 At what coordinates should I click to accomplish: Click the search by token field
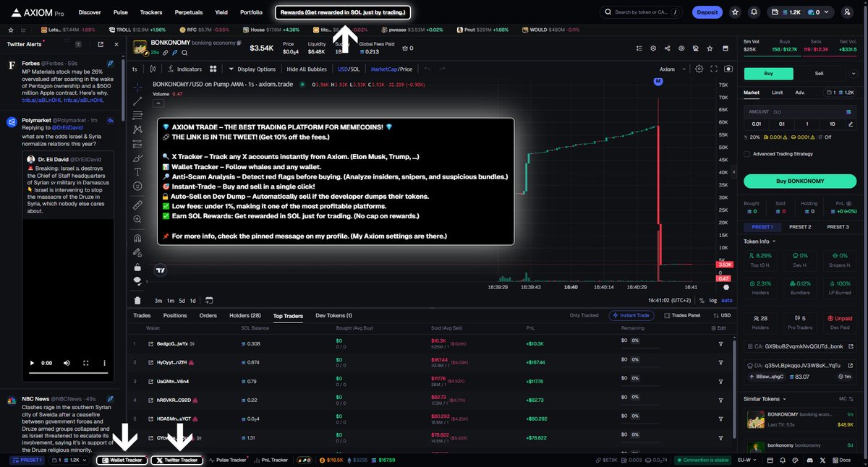tap(641, 12)
